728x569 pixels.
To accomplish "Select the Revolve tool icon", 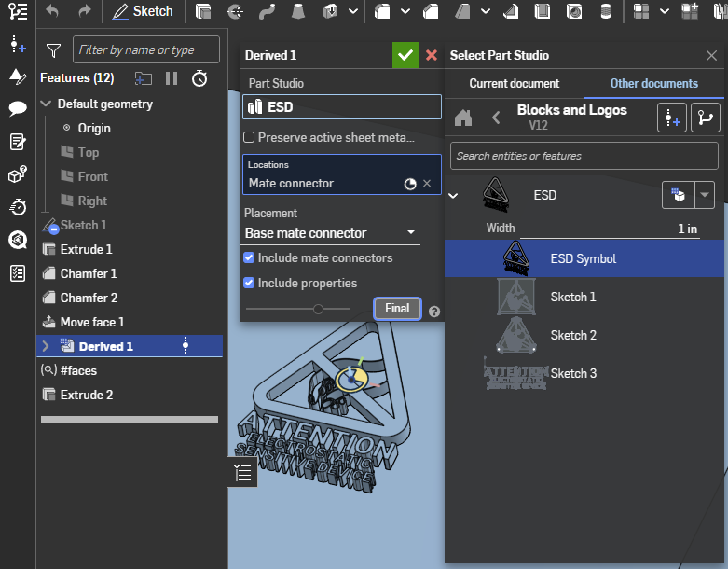I will [236, 11].
